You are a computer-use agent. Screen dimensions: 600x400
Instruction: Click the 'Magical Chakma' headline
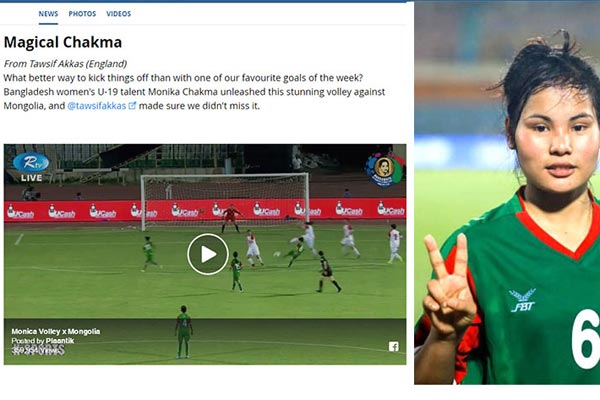click(63, 42)
